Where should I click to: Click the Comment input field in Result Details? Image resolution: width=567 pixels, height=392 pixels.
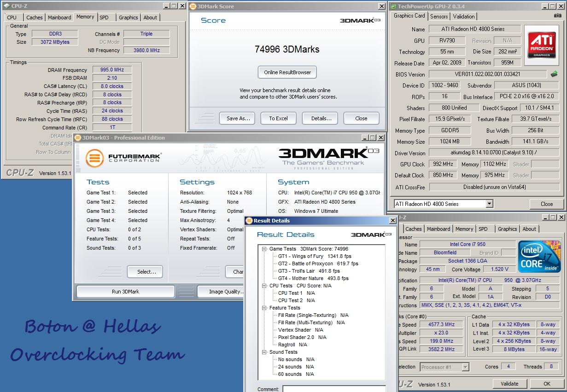[x=334, y=389]
